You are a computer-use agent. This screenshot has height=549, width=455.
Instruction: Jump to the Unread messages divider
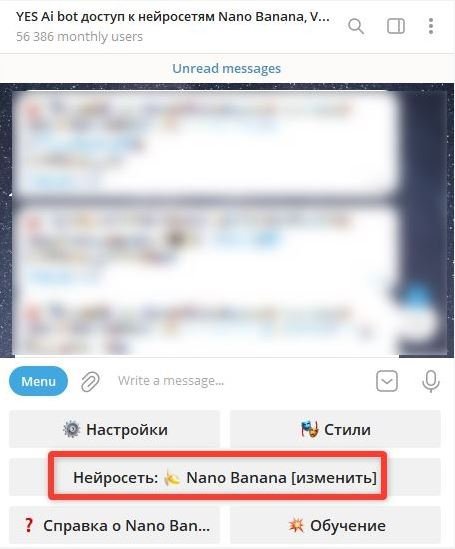(x=227, y=68)
